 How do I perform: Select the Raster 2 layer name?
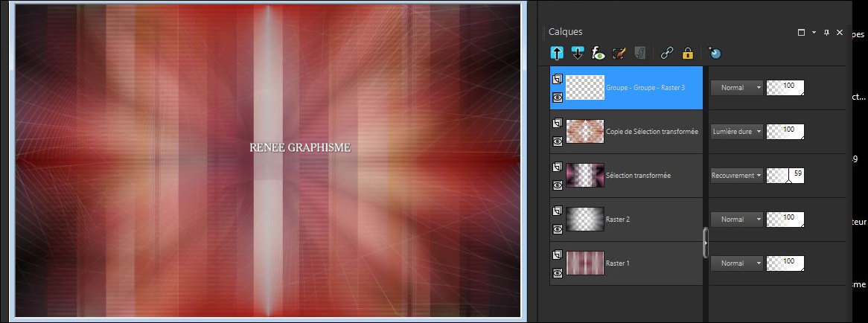pyautogui.click(x=618, y=219)
